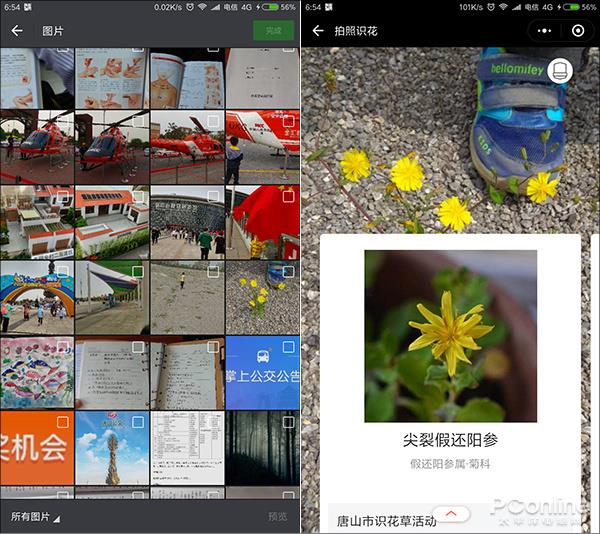Tap WiFi icon in left phone status bar

201,7
